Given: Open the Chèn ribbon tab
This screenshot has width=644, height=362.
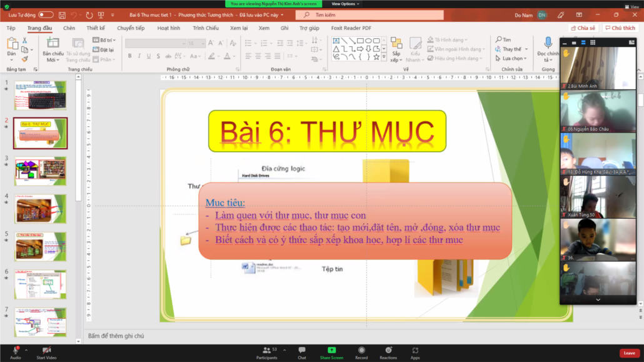Looking at the screenshot, I should tap(69, 28).
